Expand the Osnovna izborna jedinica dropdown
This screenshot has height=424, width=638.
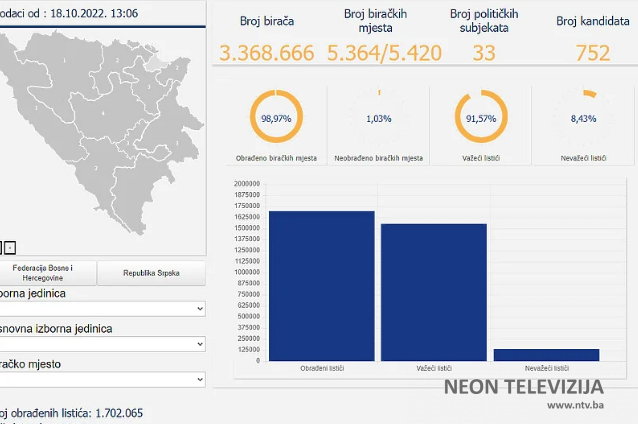click(x=103, y=344)
